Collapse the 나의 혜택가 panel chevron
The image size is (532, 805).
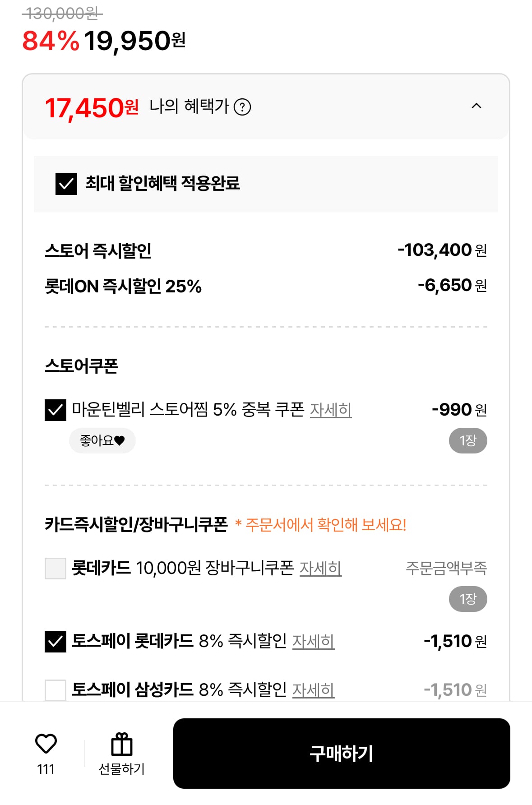point(477,106)
